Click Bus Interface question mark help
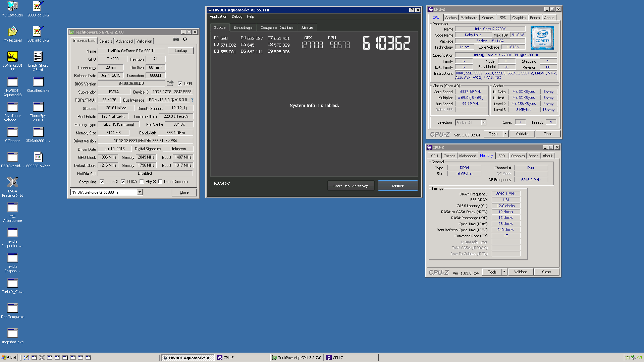The width and height of the screenshot is (644, 362). tap(192, 100)
